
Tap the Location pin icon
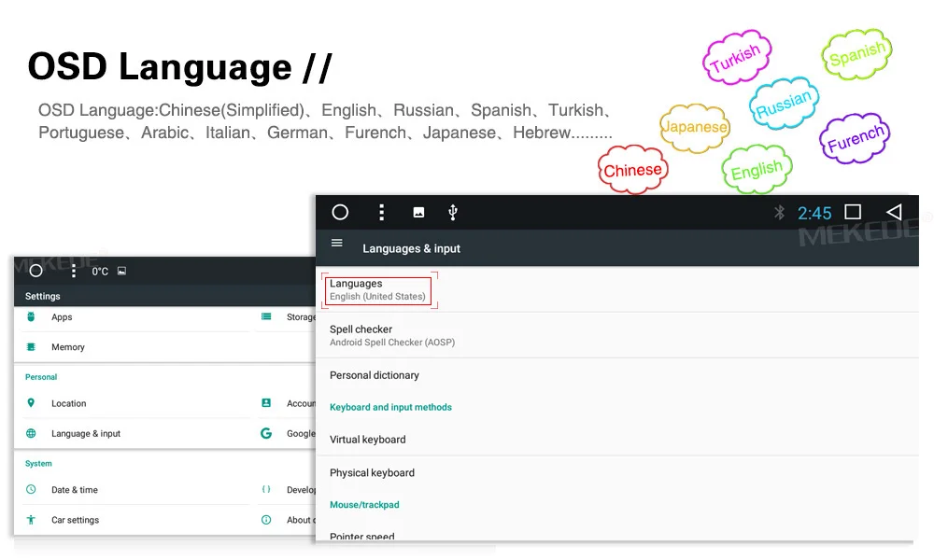coord(31,403)
